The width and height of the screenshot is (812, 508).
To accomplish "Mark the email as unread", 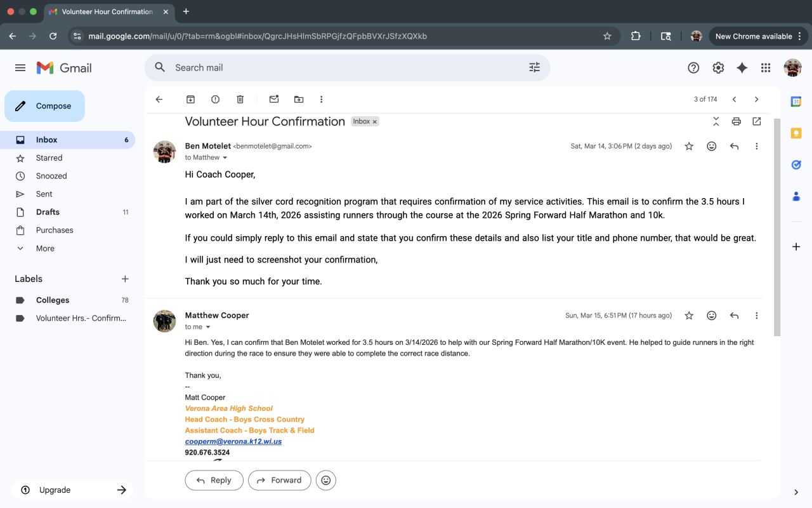I will pyautogui.click(x=274, y=99).
